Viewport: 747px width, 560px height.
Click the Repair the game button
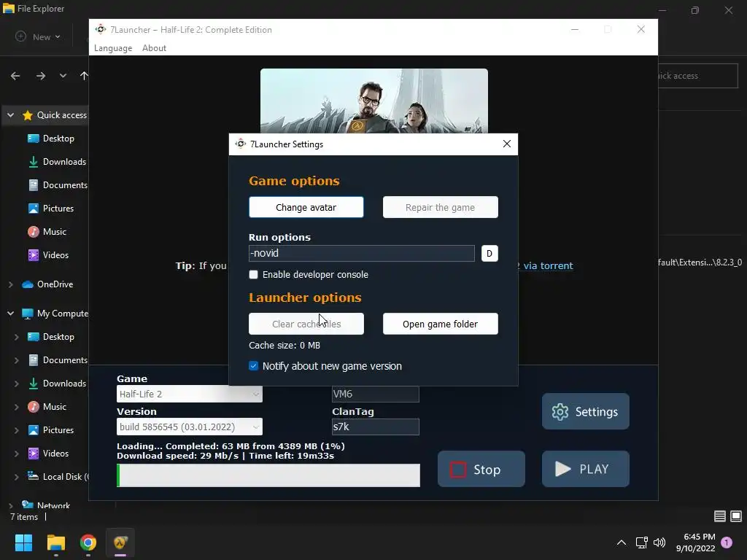tap(440, 207)
